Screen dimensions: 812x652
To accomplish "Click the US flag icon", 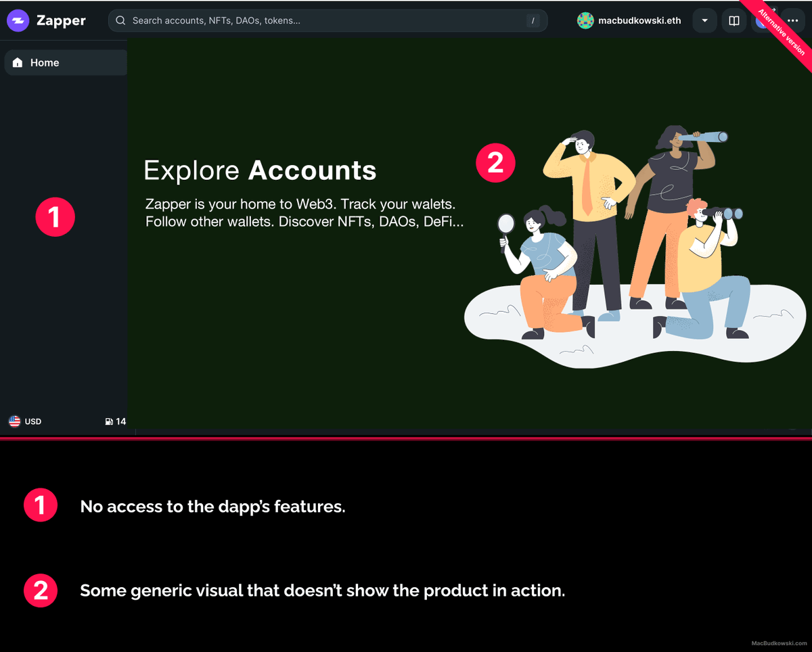I will pos(14,421).
